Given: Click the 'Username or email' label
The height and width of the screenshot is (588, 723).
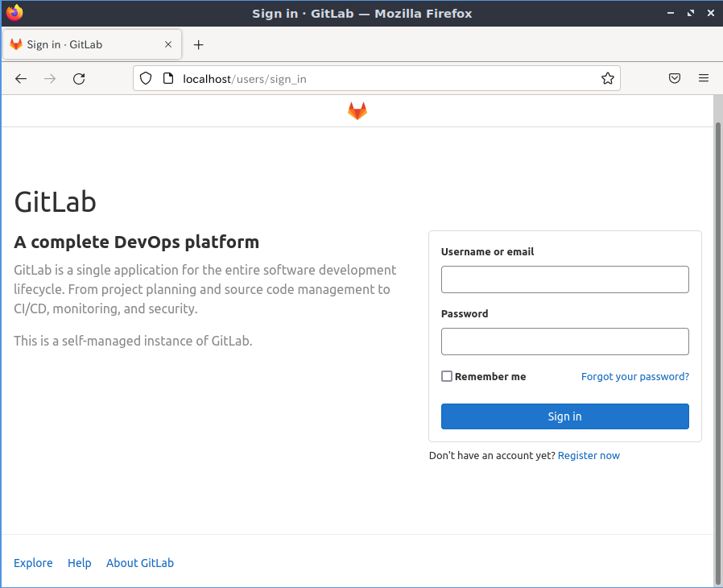Looking at the screenshot, I should (487, 252).
